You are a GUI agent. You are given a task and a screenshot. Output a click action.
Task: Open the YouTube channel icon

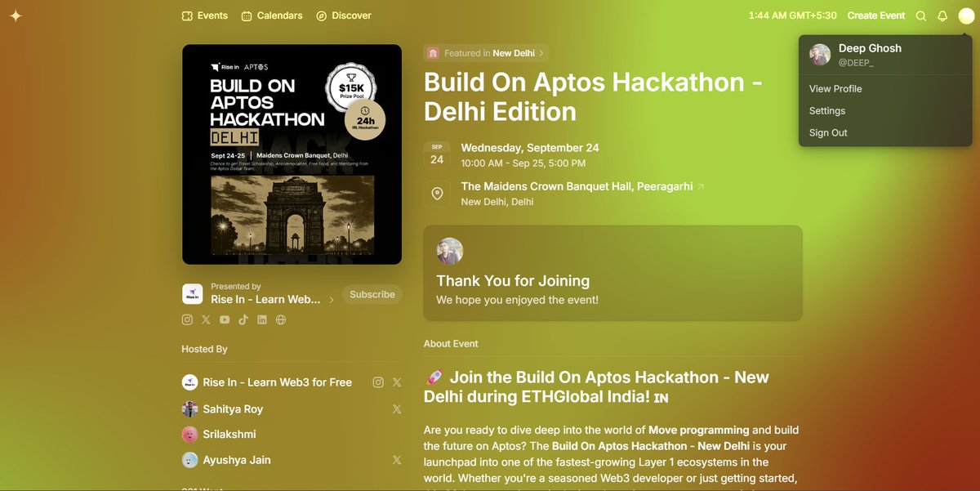tap(225, 319)
